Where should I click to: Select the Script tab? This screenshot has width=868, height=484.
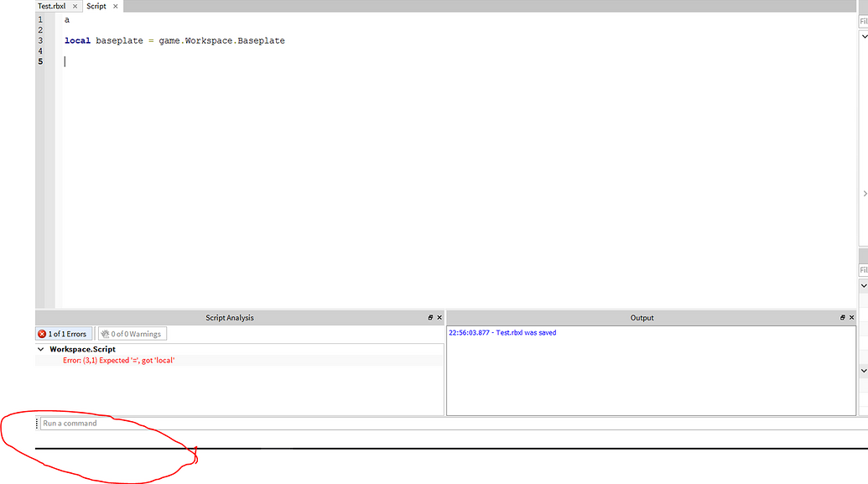point(96,6)
